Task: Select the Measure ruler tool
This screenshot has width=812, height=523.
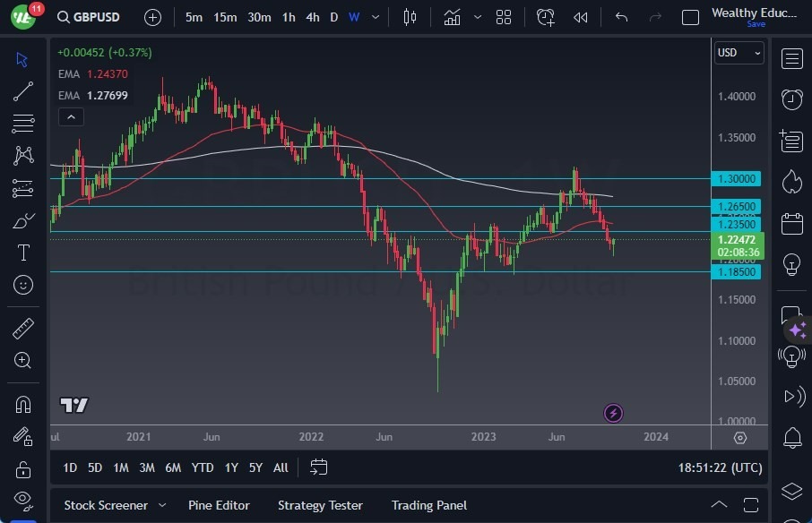Action: (x=22, y=330)
